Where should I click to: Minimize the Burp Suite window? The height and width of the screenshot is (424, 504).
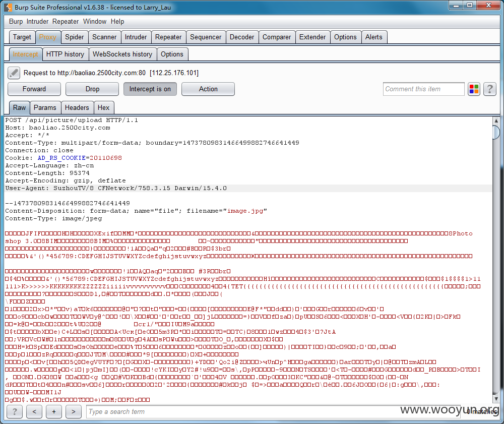pos(456,5)
